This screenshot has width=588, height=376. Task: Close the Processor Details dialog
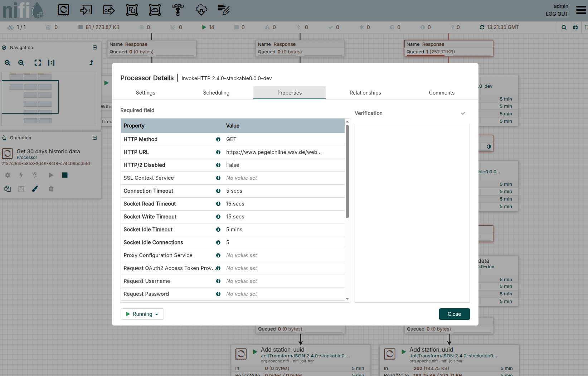(x=454, y=314)
